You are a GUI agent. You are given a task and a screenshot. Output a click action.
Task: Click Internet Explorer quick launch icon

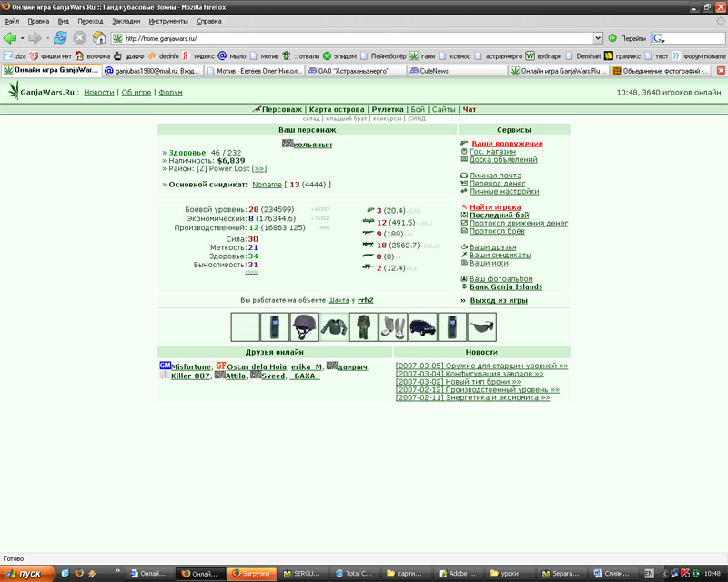pos(65,574)
